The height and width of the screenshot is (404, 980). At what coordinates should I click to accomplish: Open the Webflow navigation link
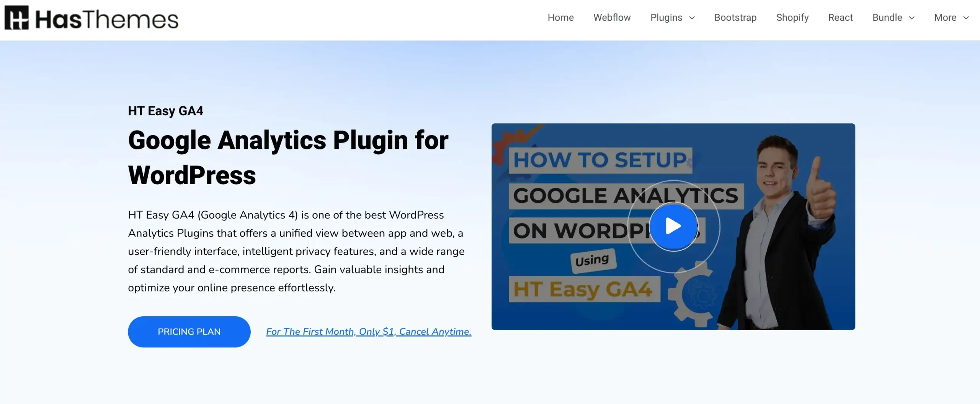click(x=612, y=18)
